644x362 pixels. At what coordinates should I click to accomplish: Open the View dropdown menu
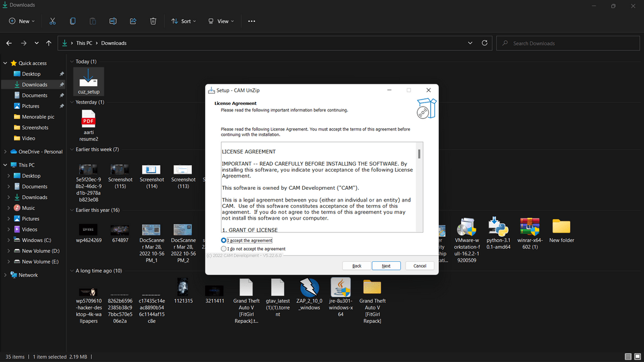(221, 21)
